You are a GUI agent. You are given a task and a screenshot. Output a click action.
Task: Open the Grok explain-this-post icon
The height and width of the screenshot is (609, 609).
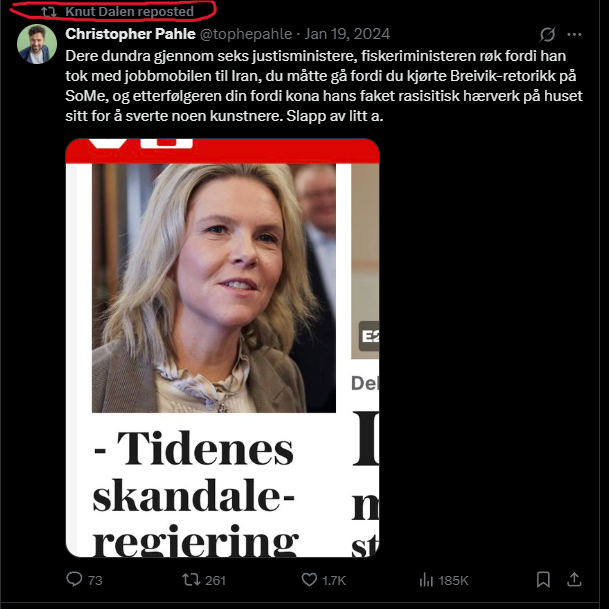coord(547,34)
